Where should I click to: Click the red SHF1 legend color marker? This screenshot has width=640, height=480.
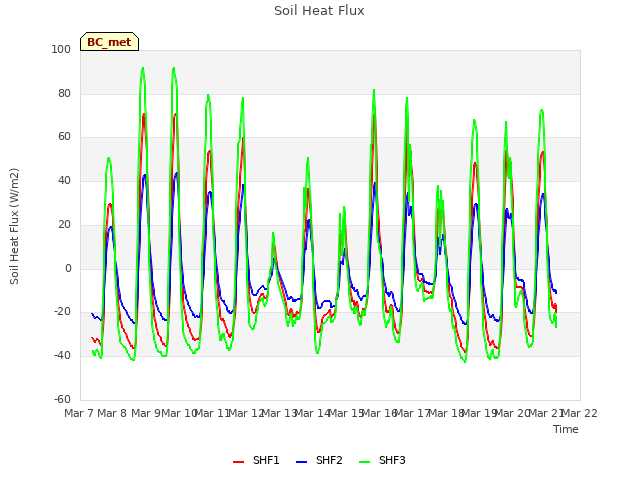tap(238, 462)
